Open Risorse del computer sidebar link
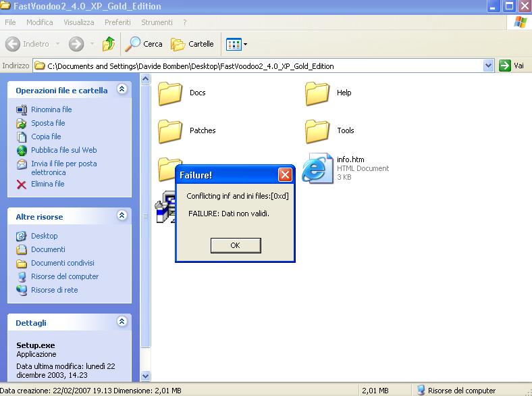 click(x=65, y=276)
